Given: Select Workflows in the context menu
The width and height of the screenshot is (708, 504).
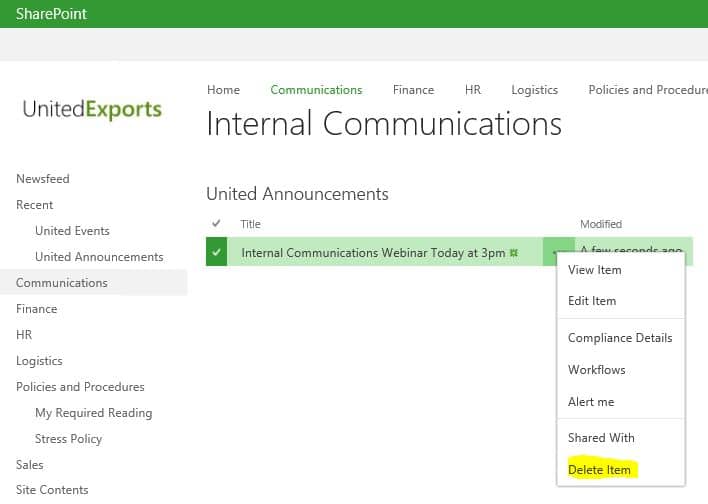Looking at the screenshot, I should pos(597,370).
